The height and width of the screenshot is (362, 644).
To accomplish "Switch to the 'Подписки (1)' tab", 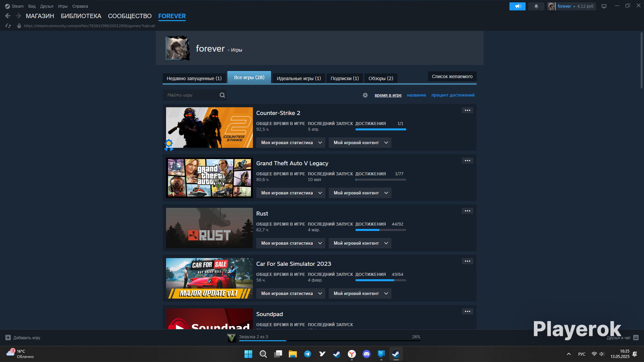I will point(345,78).
